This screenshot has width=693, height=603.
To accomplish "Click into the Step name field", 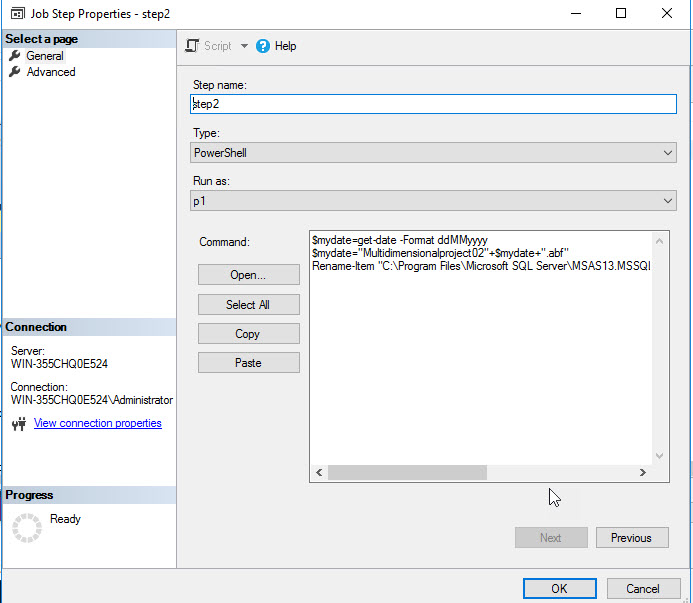I will pyautogui.click(x=433, y=104).
